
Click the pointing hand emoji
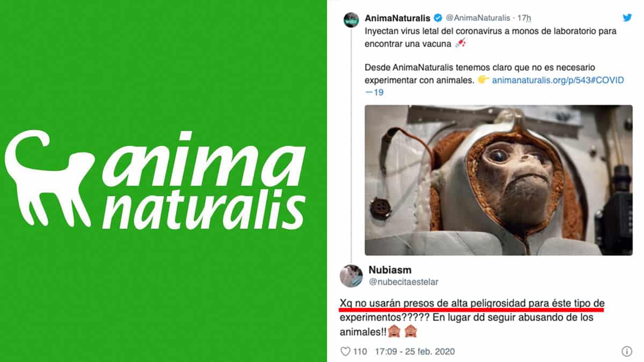(x=483, y=80)
